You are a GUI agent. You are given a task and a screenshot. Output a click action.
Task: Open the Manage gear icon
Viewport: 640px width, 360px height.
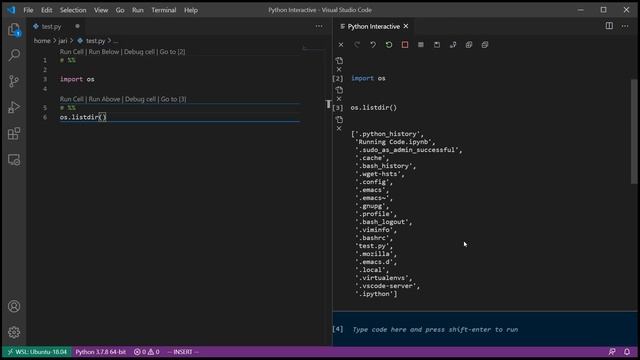(x=14, y=332)
